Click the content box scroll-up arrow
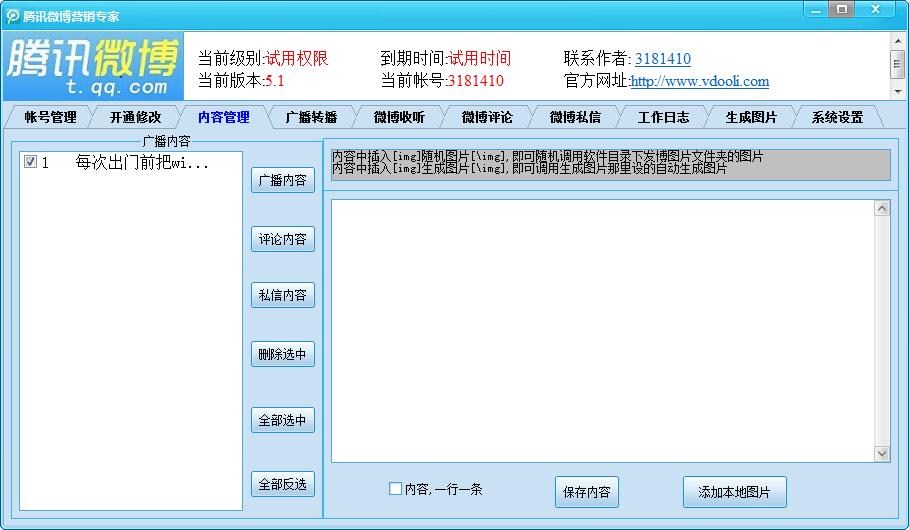 (882, 208)
